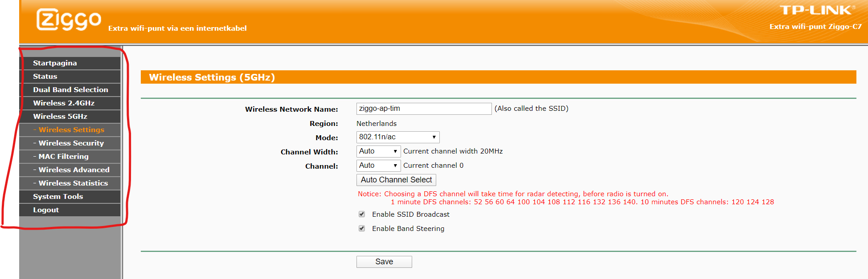This screenshot has height=279, width=868.
Task: Go to MAC Filtering submenu
Action: [64, 157]
